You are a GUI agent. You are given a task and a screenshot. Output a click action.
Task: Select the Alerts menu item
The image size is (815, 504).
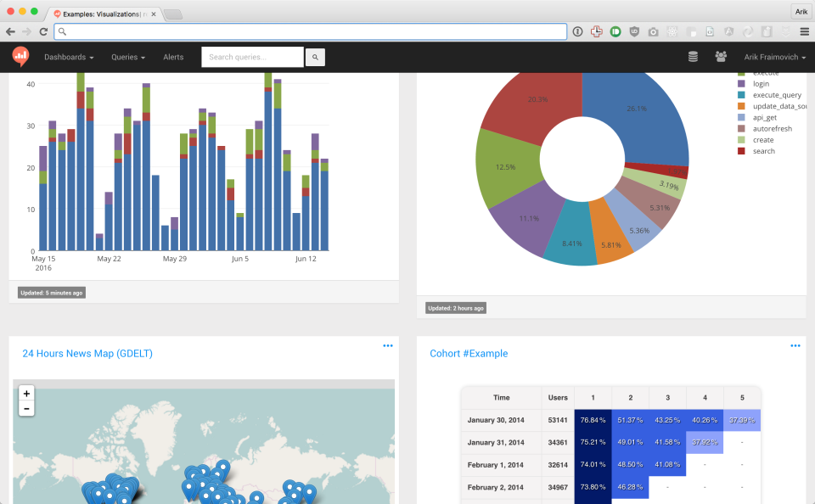point(173,57)
